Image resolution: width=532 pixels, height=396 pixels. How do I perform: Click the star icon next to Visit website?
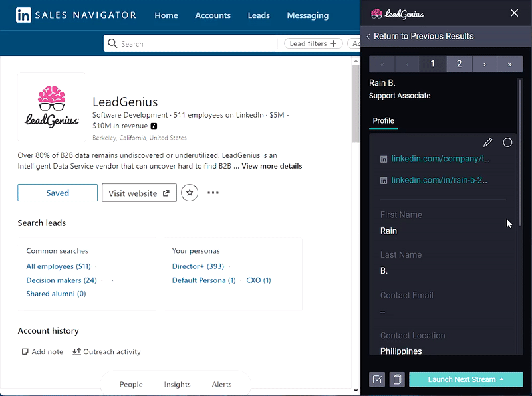pyautogui.click(x=190, y=193)
